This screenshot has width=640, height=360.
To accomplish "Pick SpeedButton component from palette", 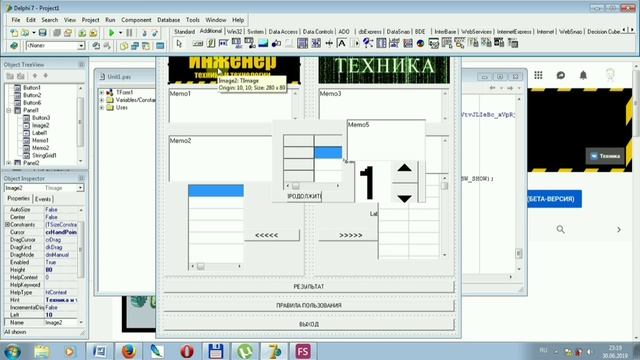I will tap(211, 43).
